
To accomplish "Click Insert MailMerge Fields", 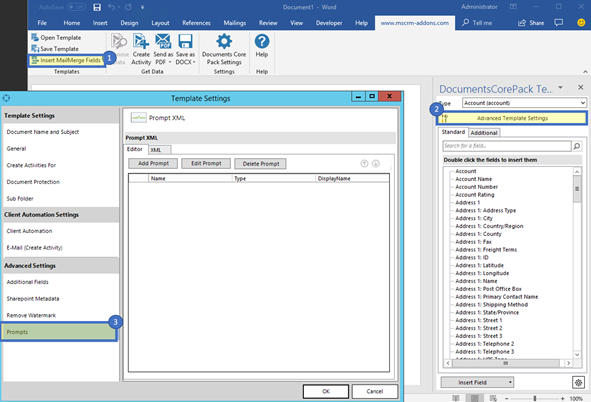I will (x=66, y=60).
